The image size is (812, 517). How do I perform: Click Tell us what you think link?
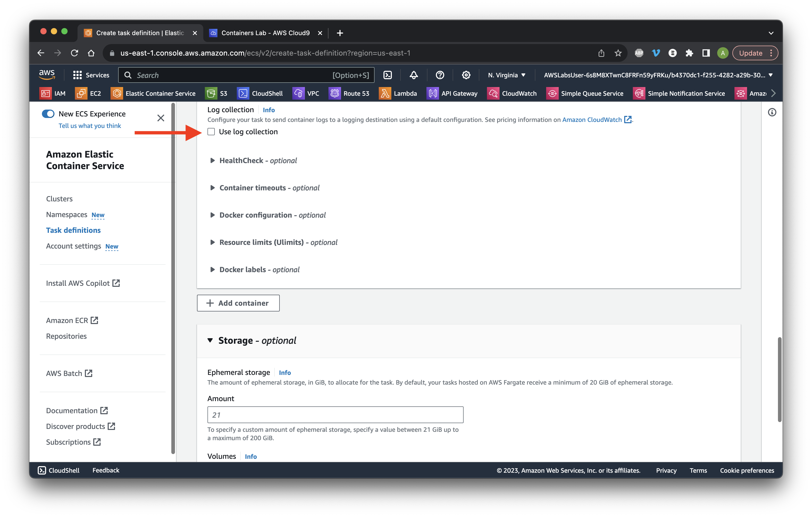pos(90,126)
